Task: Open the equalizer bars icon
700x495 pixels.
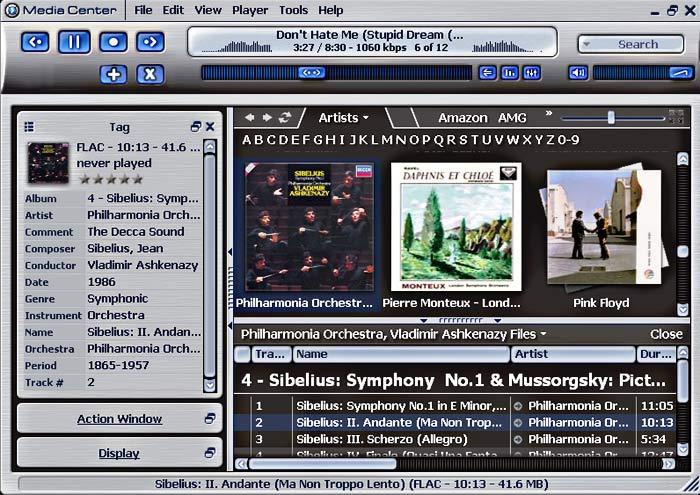Action: coord(510,73)
